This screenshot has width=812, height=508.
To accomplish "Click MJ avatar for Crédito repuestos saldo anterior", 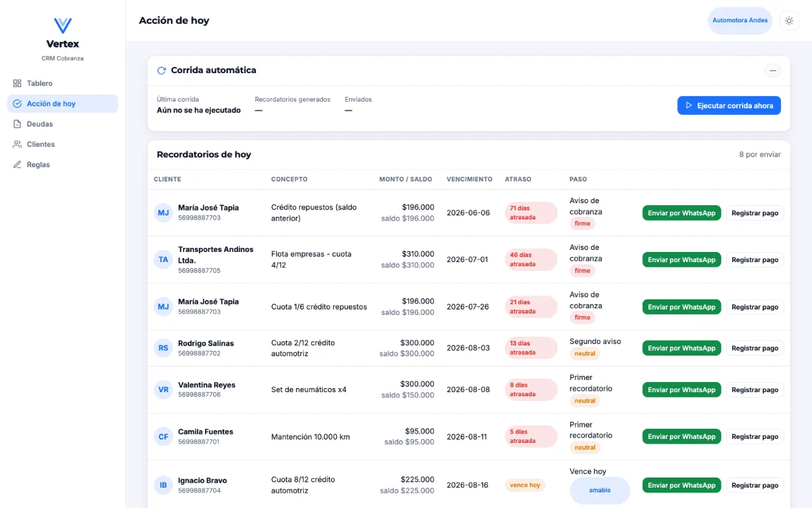I will [163, 213].
